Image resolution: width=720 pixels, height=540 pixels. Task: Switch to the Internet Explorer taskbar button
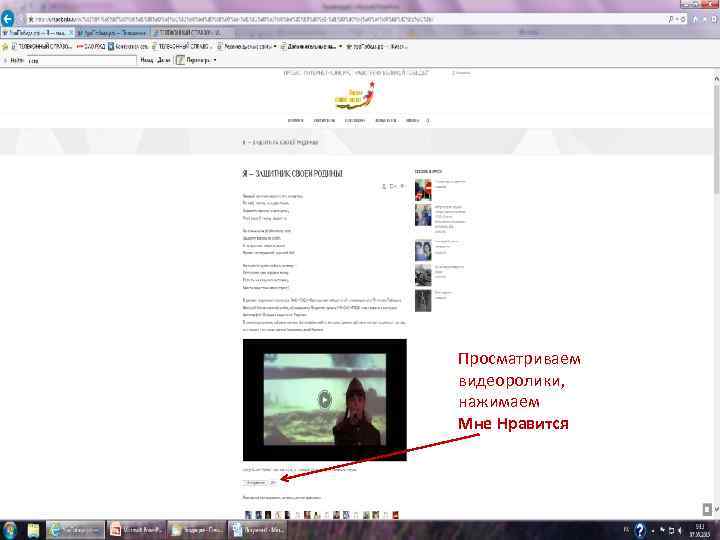pyautogui.click(x=76, y=530)
